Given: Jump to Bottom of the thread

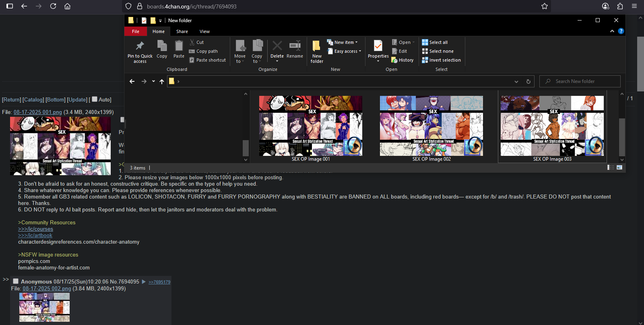Looking at the screenshot, I should coord(56,99).
